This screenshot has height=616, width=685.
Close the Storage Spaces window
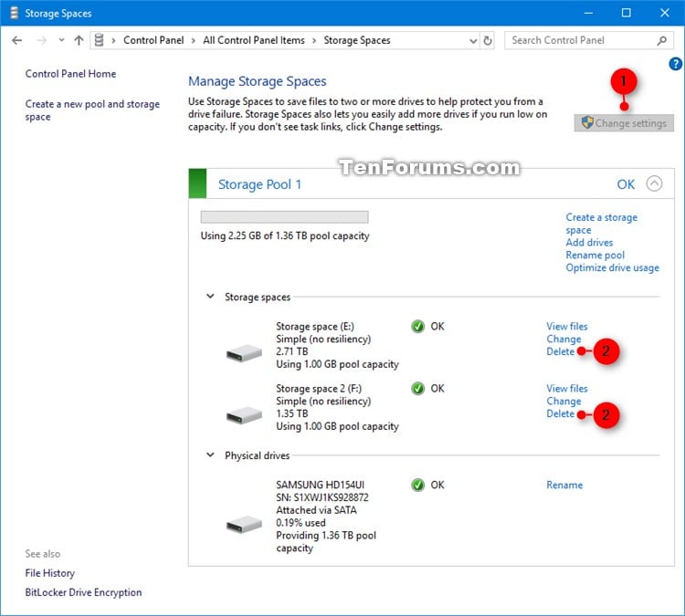(x=665, y=13)
